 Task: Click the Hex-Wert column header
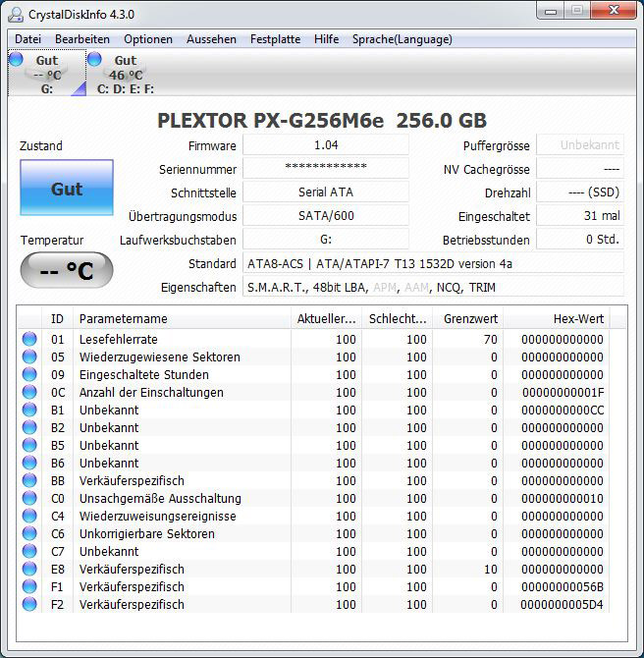tap(557, 319)
